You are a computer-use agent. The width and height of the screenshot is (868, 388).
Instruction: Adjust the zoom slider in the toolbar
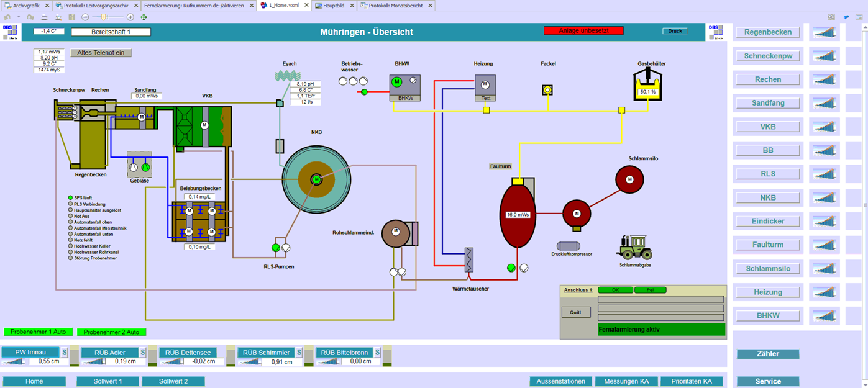[x=103, y=17]
